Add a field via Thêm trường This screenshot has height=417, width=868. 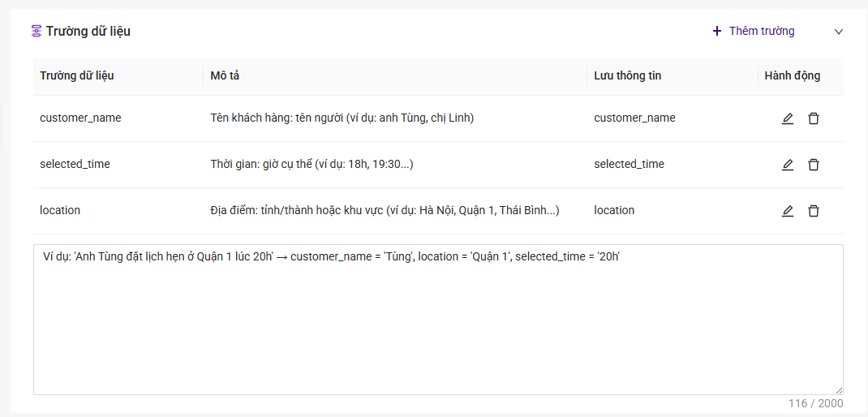tap(754, 31)
